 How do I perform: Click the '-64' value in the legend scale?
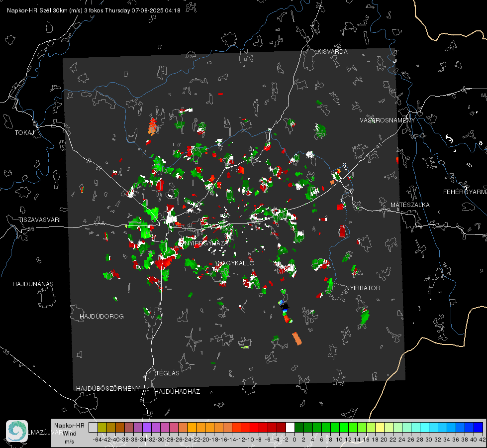tap(97, 440)
